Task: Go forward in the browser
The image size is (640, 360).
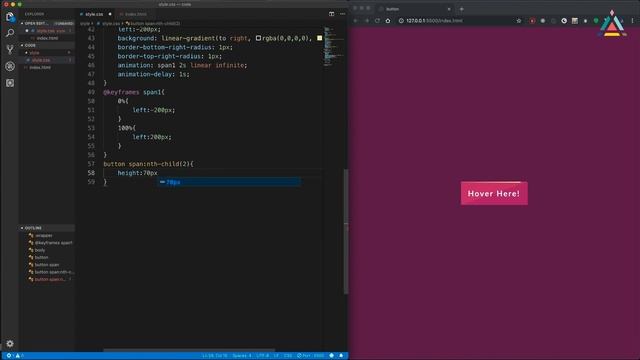Action: 366,21
